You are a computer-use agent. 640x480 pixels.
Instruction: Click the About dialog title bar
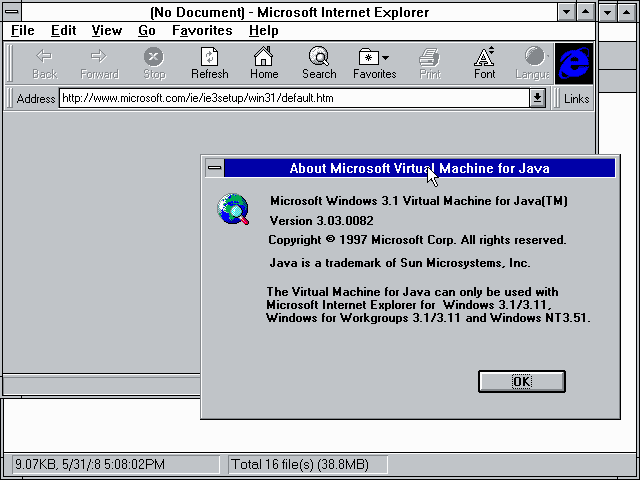tap(420, 168)
